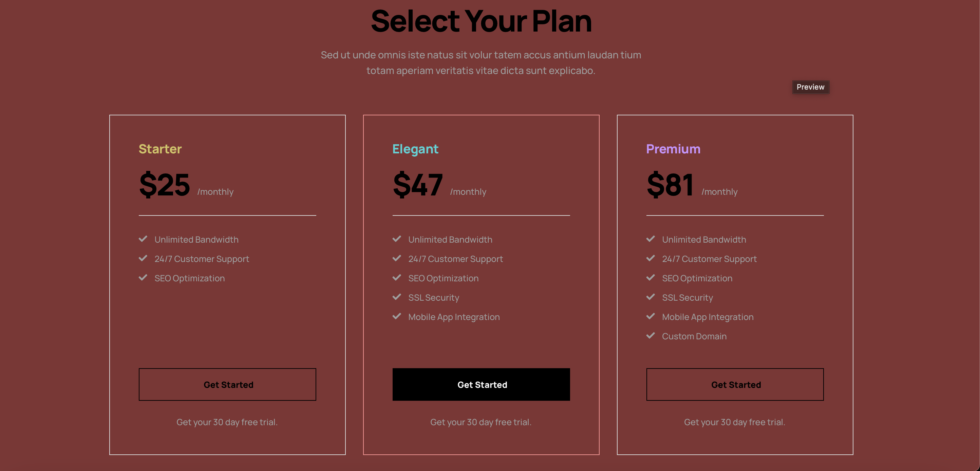The height and width of the screenshot is (471, 980).
Task: Click the 30 day free trial text under Starter
Action: [x=227, y=421]
